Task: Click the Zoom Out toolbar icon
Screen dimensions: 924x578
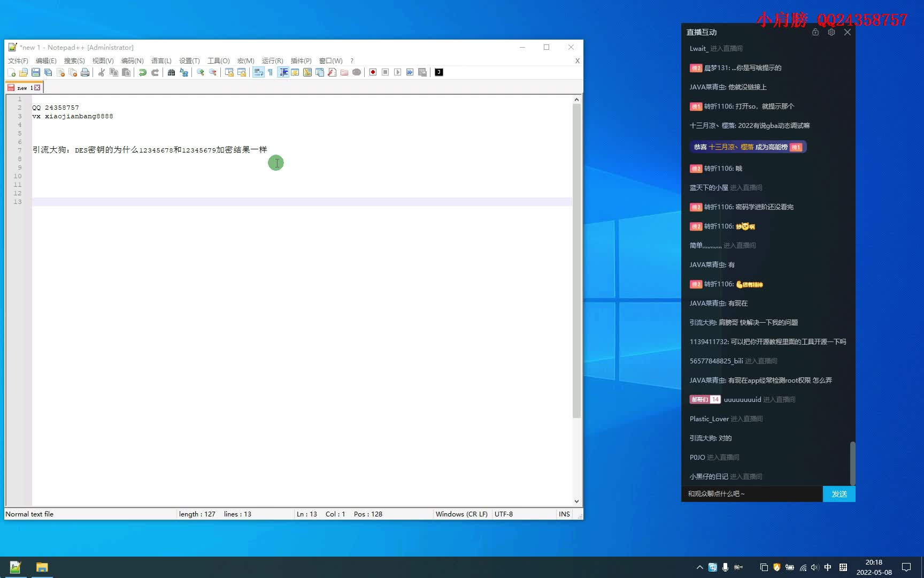Action: point(212,72)
